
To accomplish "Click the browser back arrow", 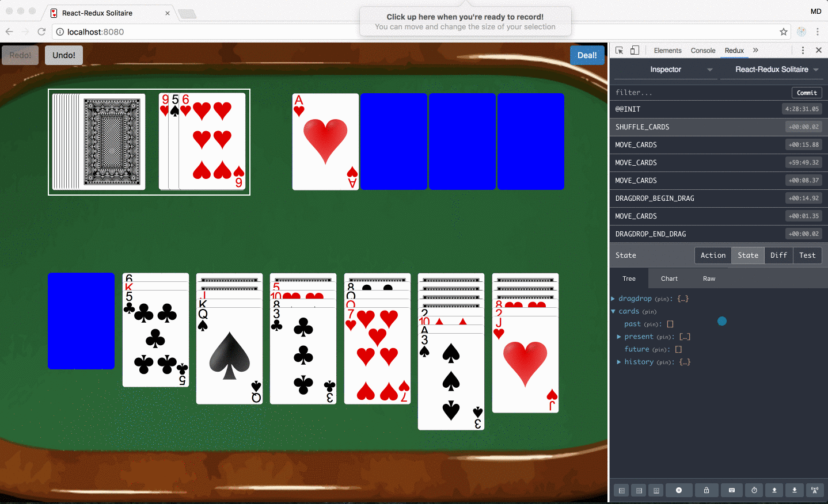I will pos(9,32).
